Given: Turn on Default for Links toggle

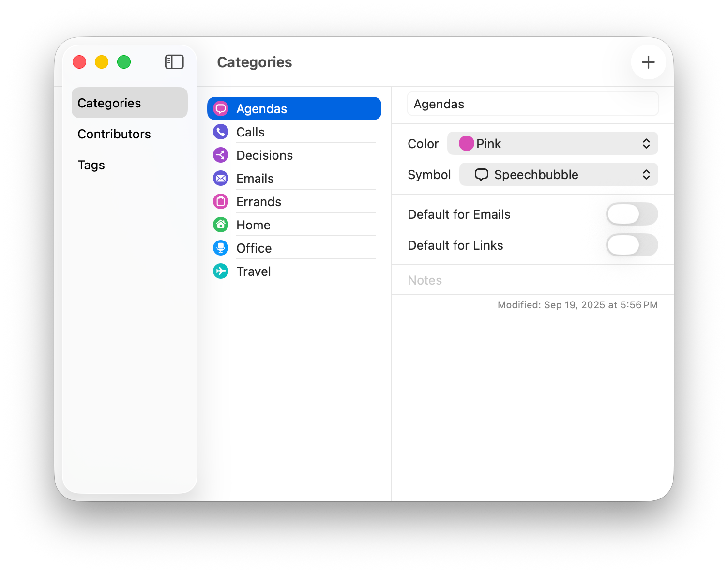Looking at the screenshot, I should click(632, 245).
